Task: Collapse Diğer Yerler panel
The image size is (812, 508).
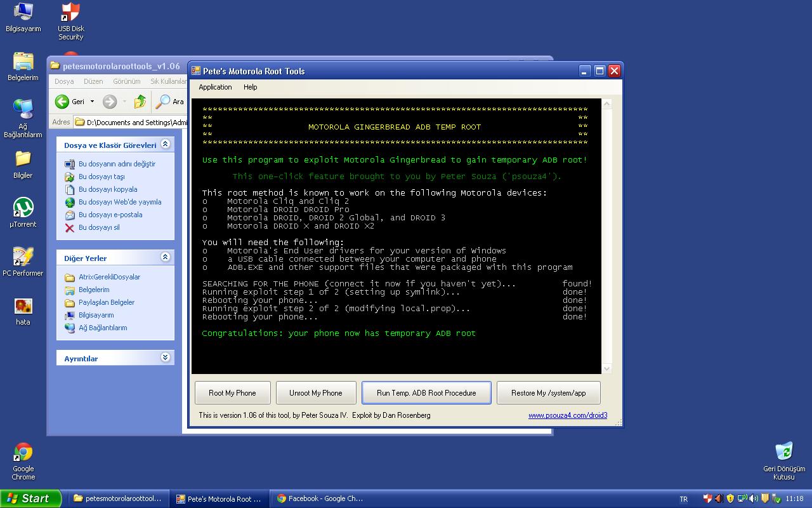Action: [x=165, y=257]
